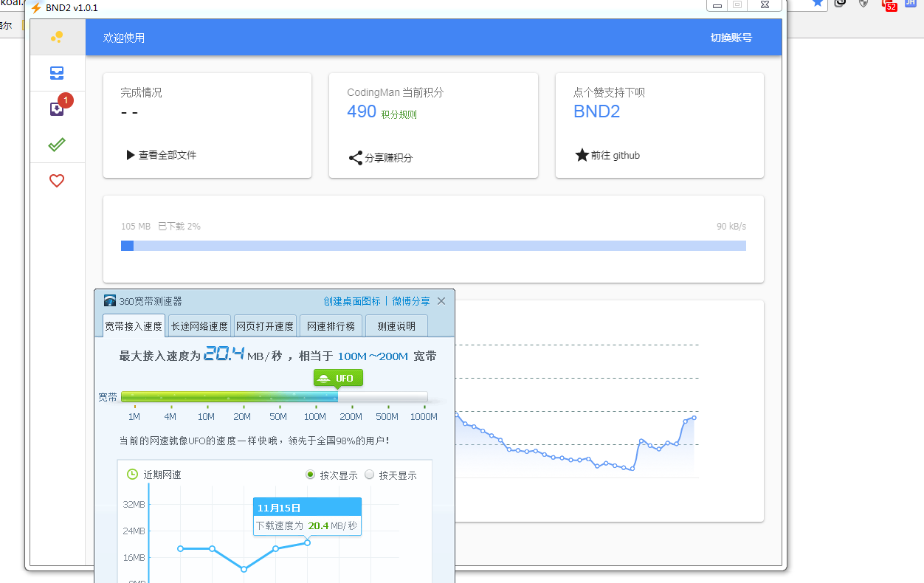924x583 pixels.
Task: Open the 网页打开速度 tab
Action: pos(265,326)
